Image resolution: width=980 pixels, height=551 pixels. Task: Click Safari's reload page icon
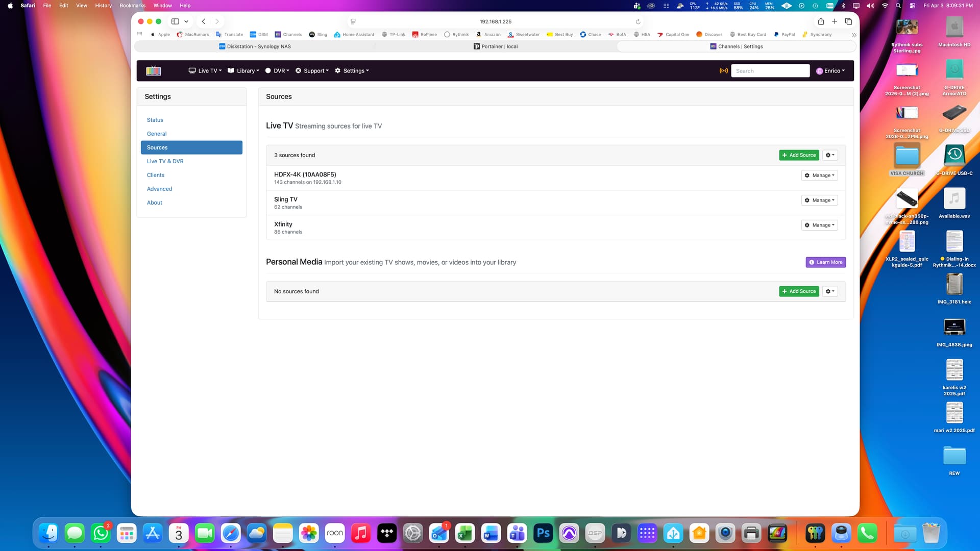(x=638, y=21)
